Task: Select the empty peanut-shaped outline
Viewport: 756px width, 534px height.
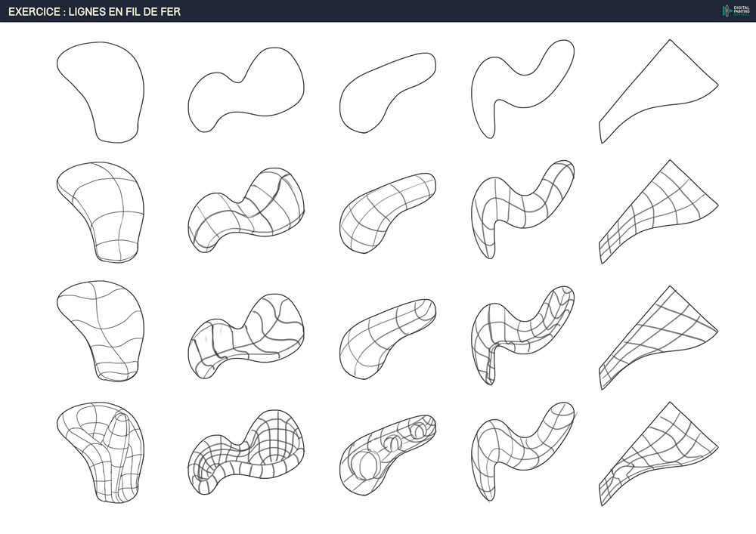Action: 246,92
